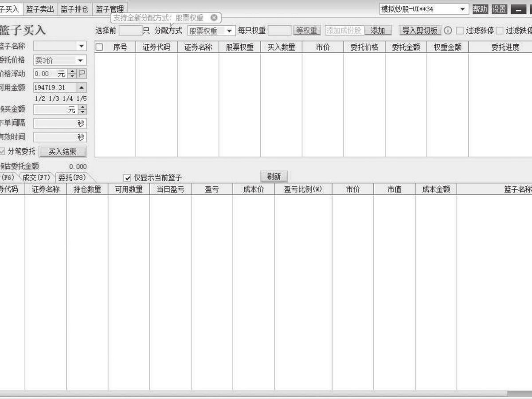Click the P icon next to 价格浮动
The image size is (532, 399).
pyautogui.click(x=82, y=74)
